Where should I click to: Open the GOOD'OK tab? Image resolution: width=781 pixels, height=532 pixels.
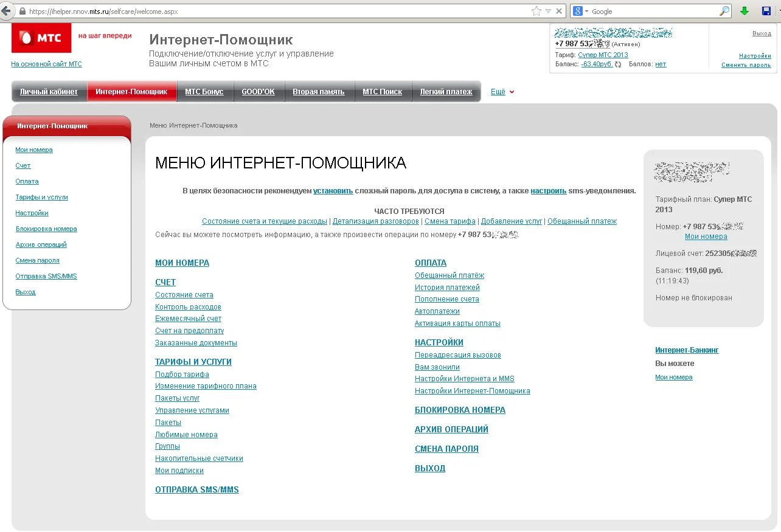point(258,92)
